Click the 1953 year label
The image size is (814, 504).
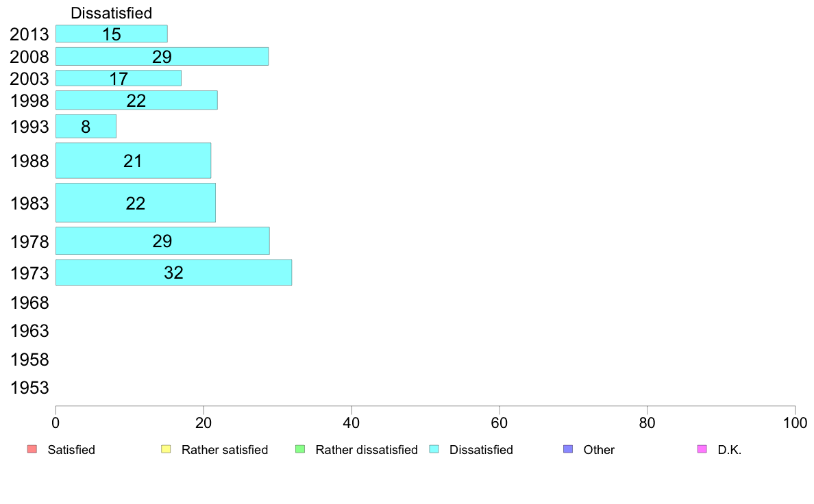pyautogui.click(x=29, y=388)
